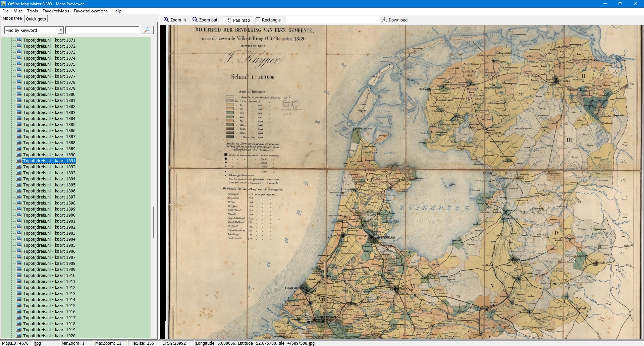
Task: Select Topotijdreis.nl - kaart 1910
Action: point(49,275)
